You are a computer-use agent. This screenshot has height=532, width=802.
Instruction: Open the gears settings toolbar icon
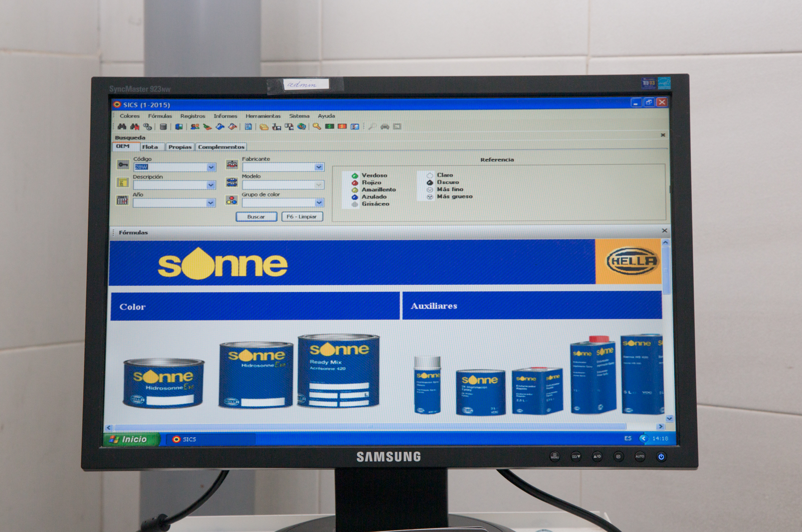click(147, 127)
